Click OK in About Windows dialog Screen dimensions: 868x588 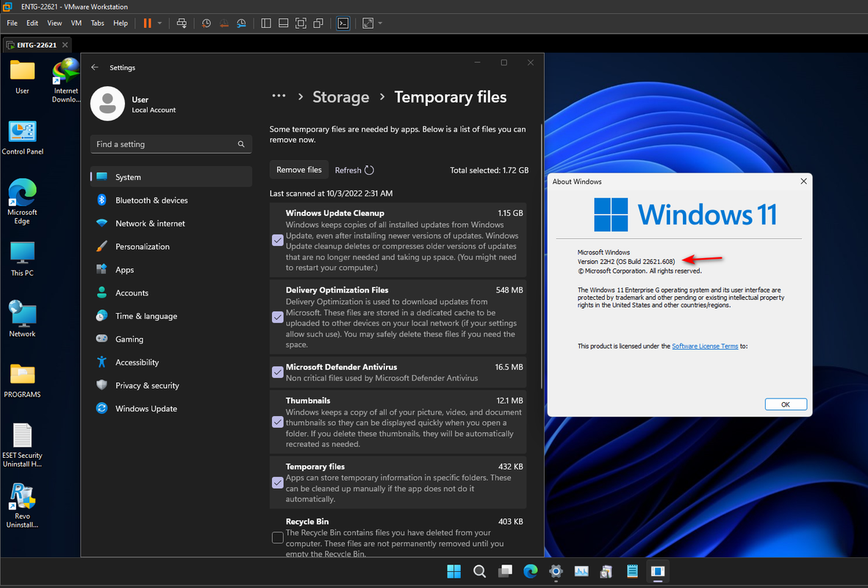[786, 404]
